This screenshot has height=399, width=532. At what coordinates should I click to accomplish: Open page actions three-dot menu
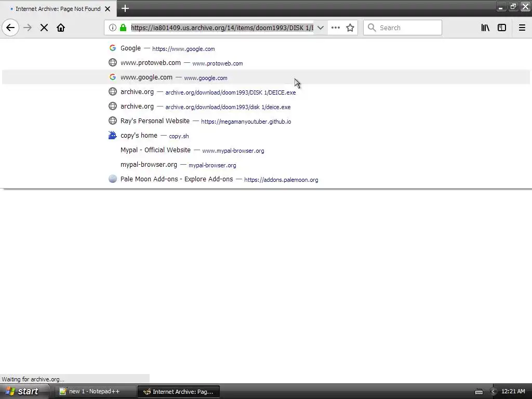(x=336, y=28)
